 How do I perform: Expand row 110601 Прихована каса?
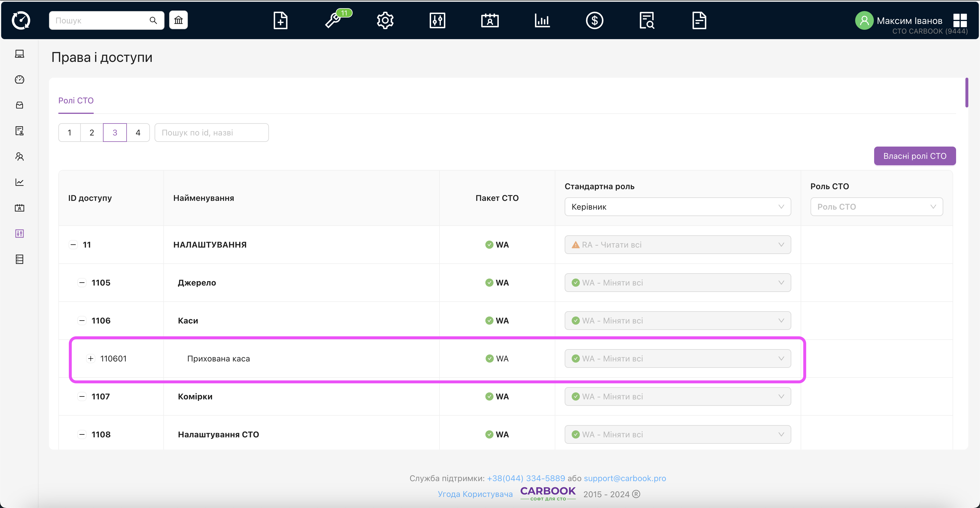coord(90,358)
